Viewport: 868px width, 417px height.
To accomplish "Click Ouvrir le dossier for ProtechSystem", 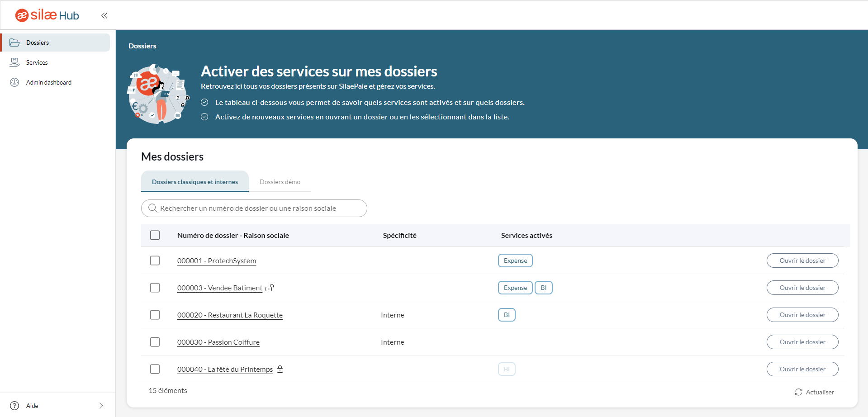I will [x=802, y=261].
